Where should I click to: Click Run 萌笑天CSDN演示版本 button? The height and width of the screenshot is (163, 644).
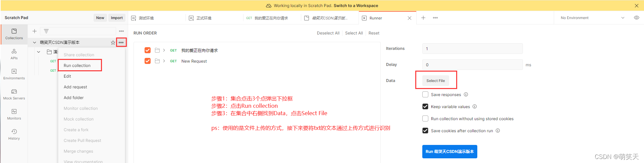[449, 152]
